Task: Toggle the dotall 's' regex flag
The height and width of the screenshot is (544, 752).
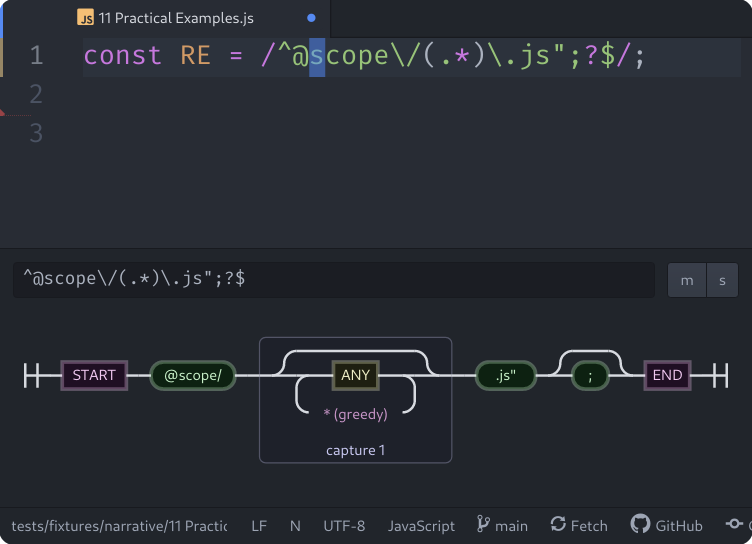Action: point(722,280)
